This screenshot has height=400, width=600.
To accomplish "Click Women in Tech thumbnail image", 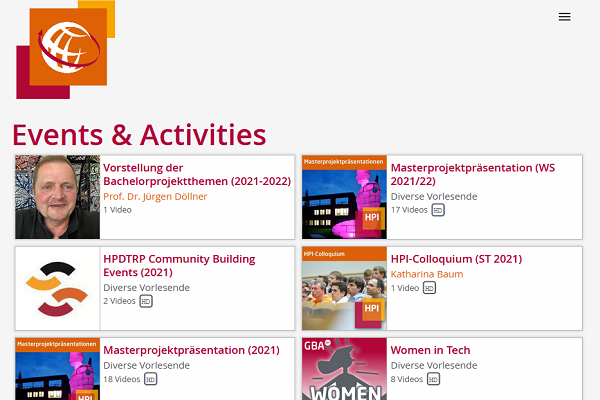I will [344, 369].
